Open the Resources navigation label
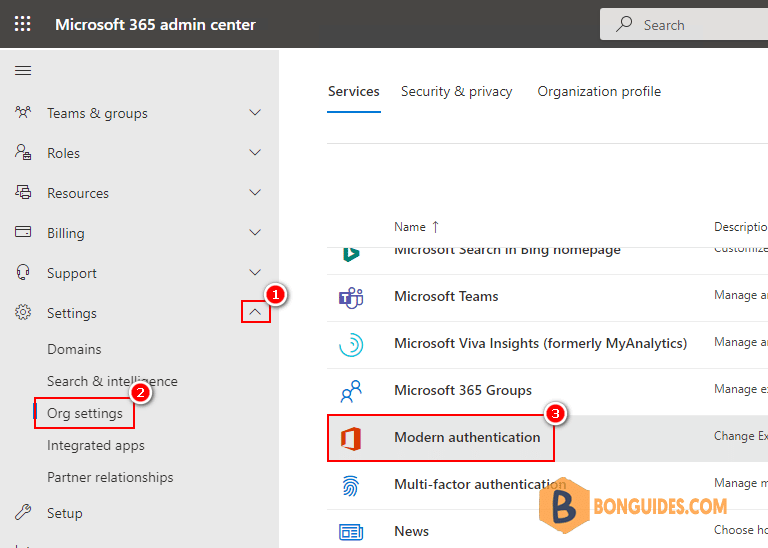This screenshot has width=768, height=548. click(x=78, y=193)
